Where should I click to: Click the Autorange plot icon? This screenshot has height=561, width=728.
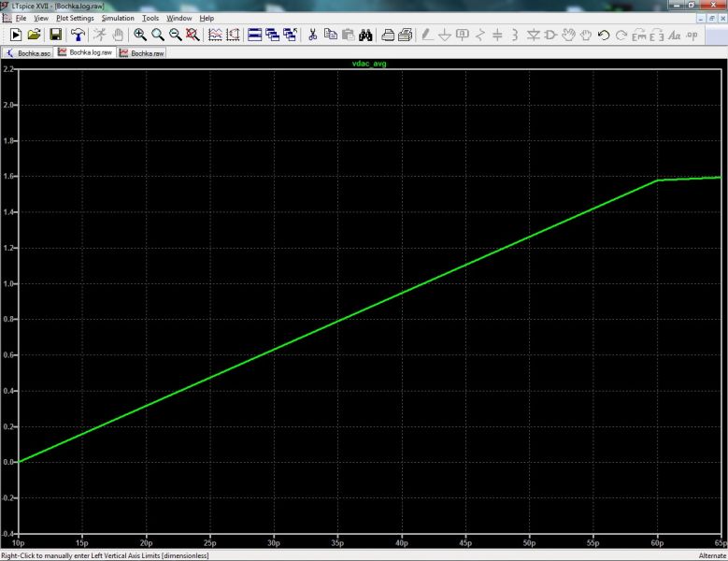click(x=215, y=35)
